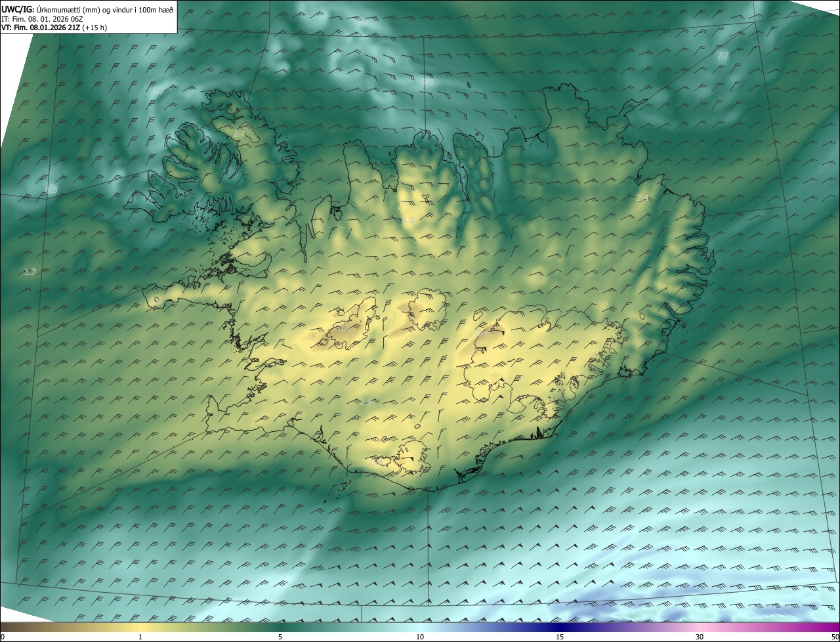Click the '2.7' value in the Westfjords
Viewport: 840px width, 642px height.
pos(239,133)
